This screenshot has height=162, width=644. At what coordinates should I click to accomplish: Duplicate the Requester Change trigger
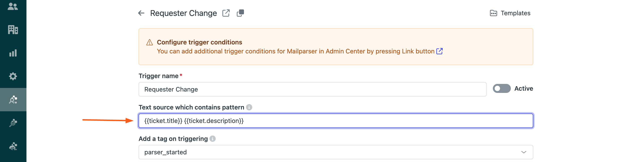tap(240, 13)
